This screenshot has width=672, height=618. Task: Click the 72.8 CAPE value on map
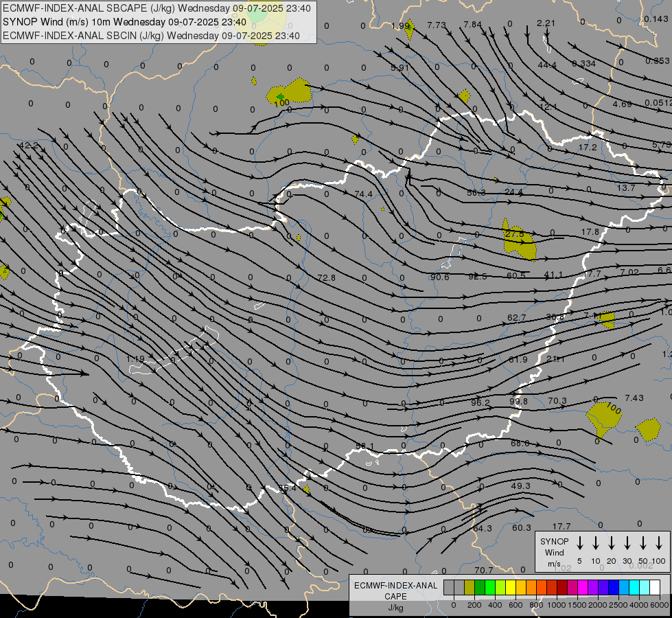[327, 278]
